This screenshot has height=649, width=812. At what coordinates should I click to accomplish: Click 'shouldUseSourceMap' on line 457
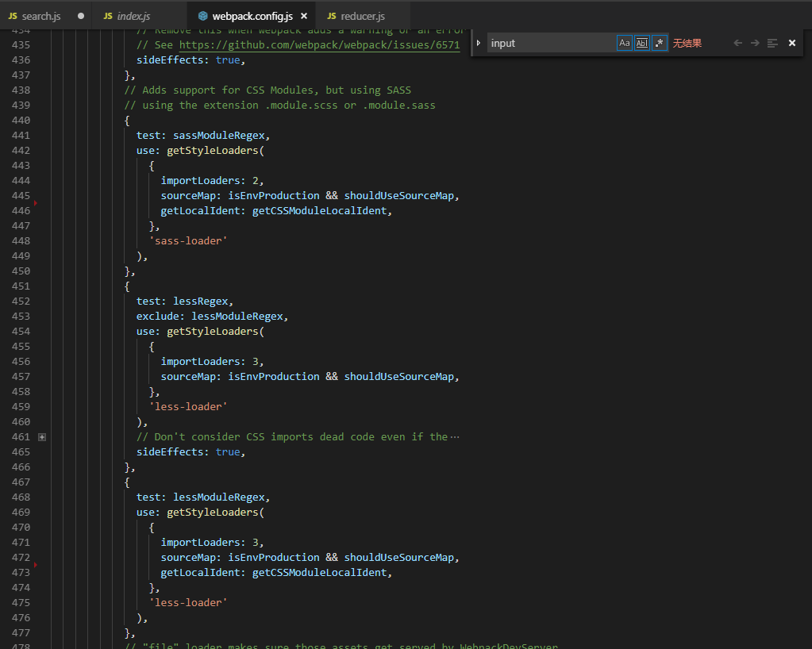pos(398,377)
